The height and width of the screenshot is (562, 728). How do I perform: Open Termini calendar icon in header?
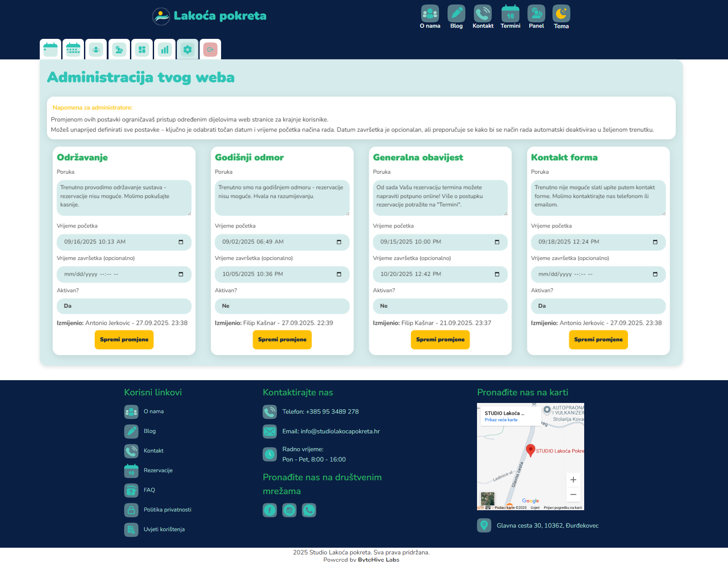pyautogui.click(x=510, y=14)
